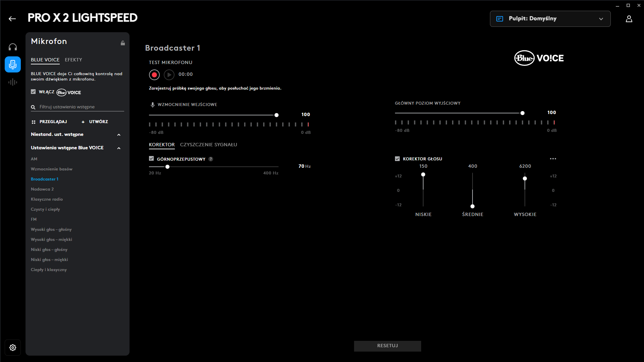The height and width of the screenshot is (362, 644).
Task: Open the Pulpit: Domyślny profile dropdown
Action: (x=550, y=19)
